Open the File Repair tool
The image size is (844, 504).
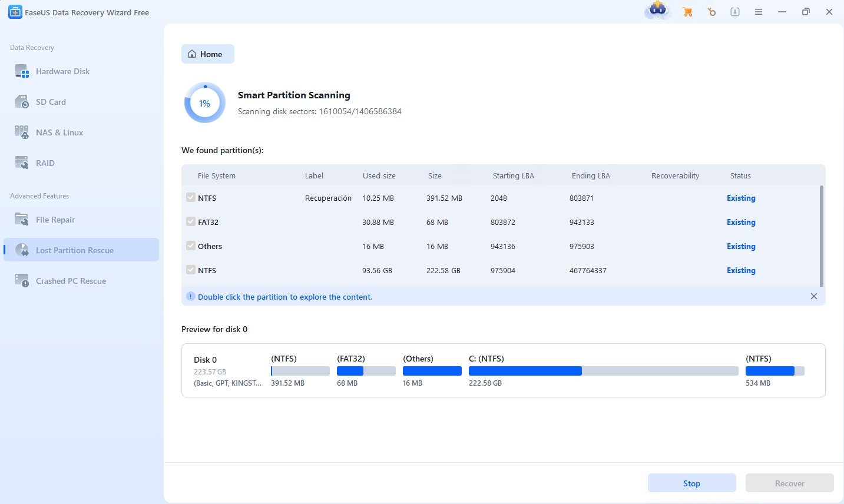click(55, 219)
